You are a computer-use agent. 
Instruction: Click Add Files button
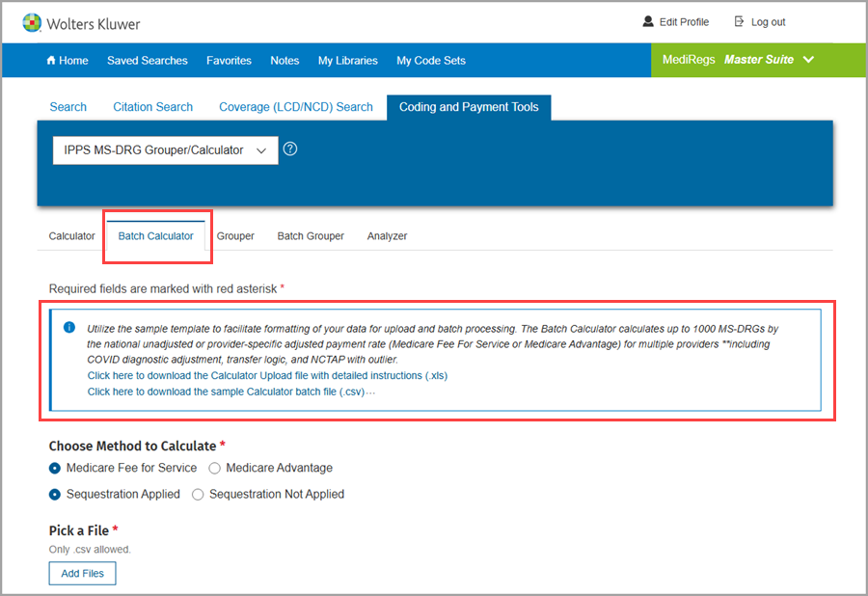coord(83,573)
